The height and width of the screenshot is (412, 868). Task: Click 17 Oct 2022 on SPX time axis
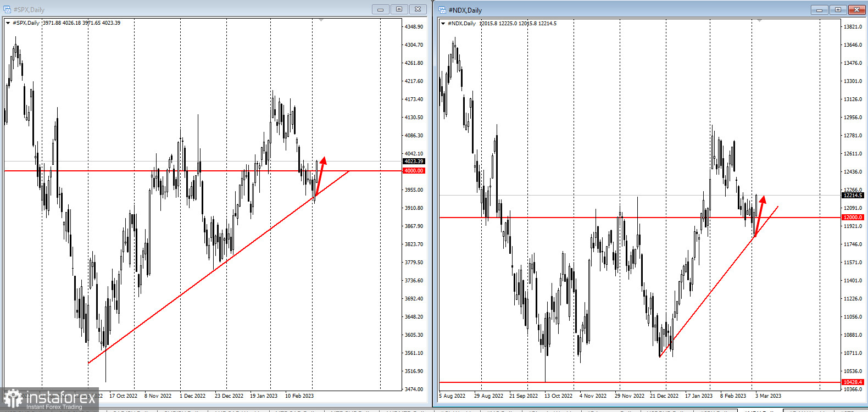click(123, 396)
